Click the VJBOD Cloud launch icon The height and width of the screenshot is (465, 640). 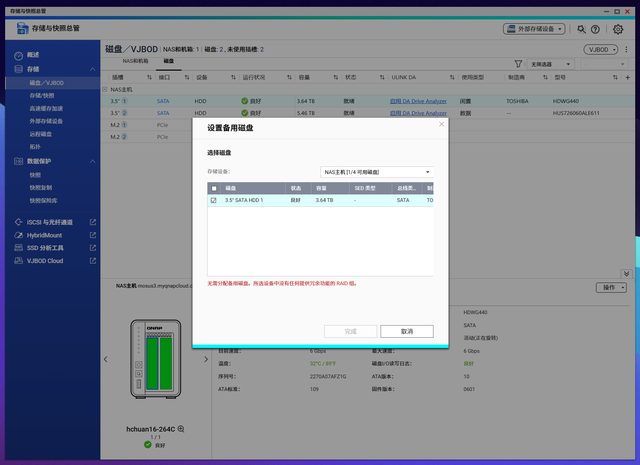pyautogui.click(x=93, y=260)
